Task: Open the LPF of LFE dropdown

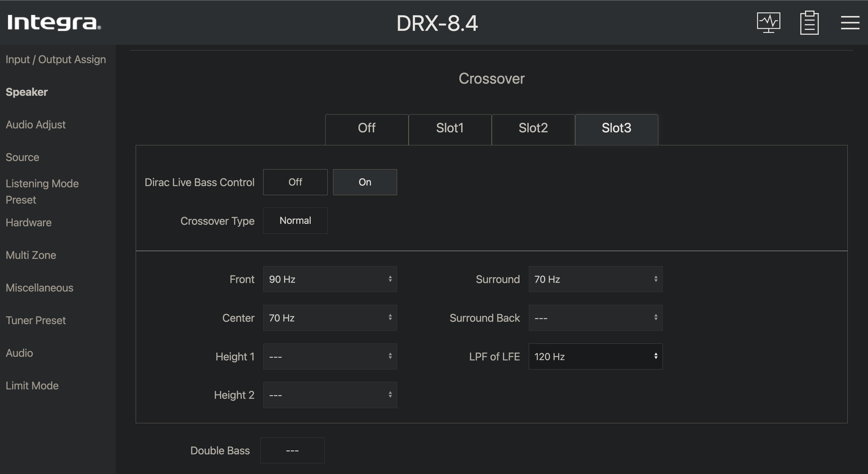Action: point(595,356)
